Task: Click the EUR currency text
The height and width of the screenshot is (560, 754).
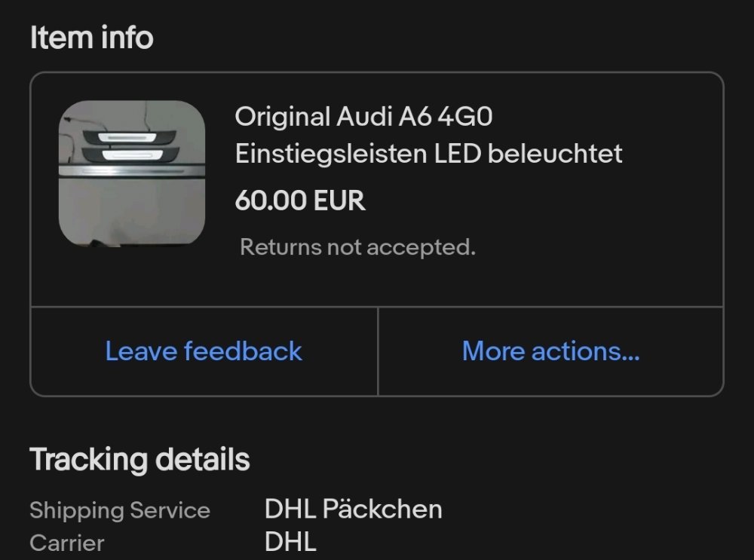Action: [339, 200]
